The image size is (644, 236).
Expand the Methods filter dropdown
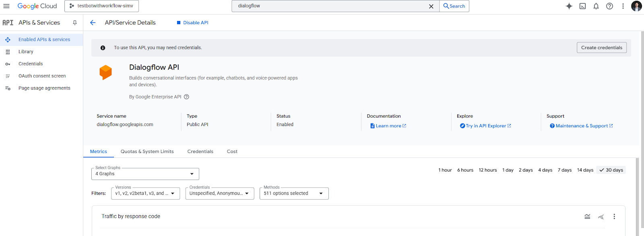[294, 193]
